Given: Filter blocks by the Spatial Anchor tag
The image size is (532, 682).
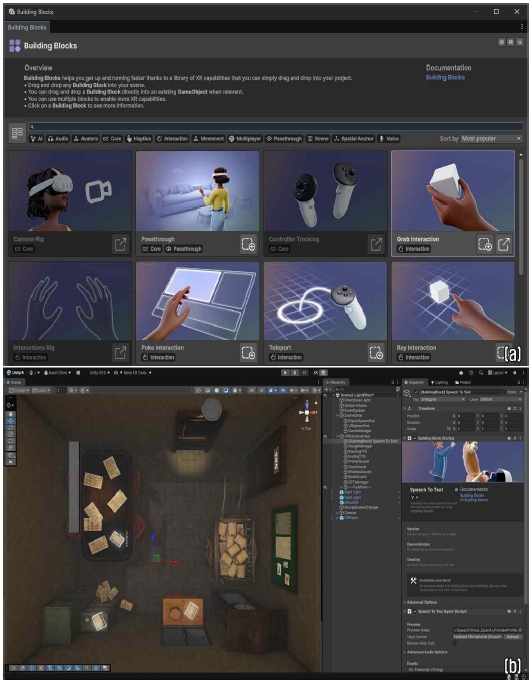Looking at the screenshot, I should point(354,139).
